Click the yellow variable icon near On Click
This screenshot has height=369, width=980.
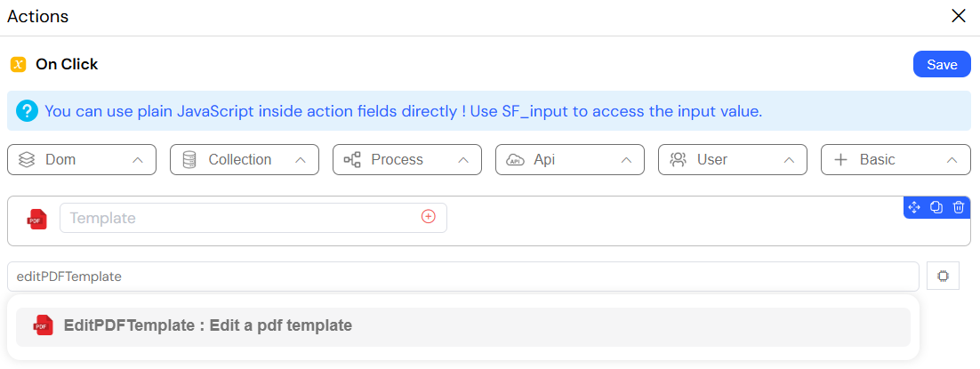(18, 64)
